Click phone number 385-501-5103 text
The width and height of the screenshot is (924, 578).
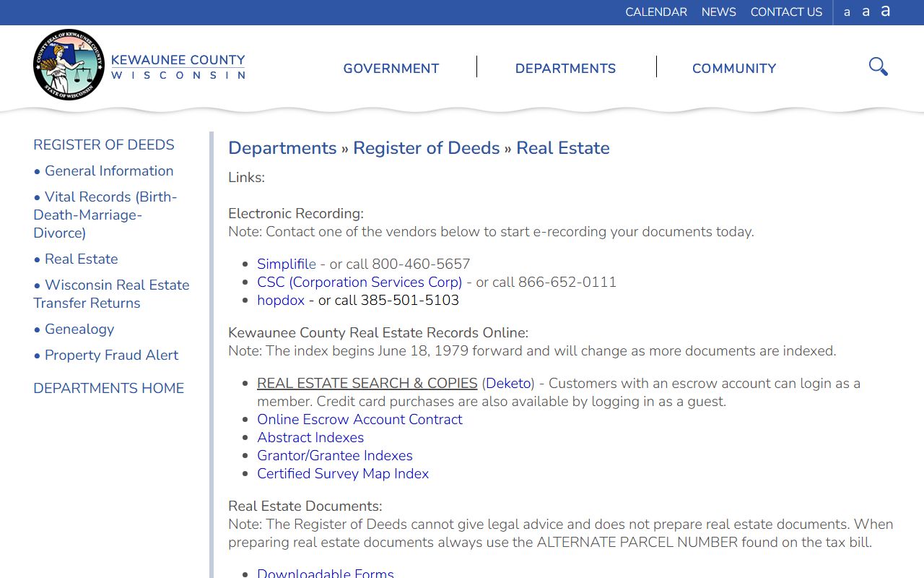410,300
